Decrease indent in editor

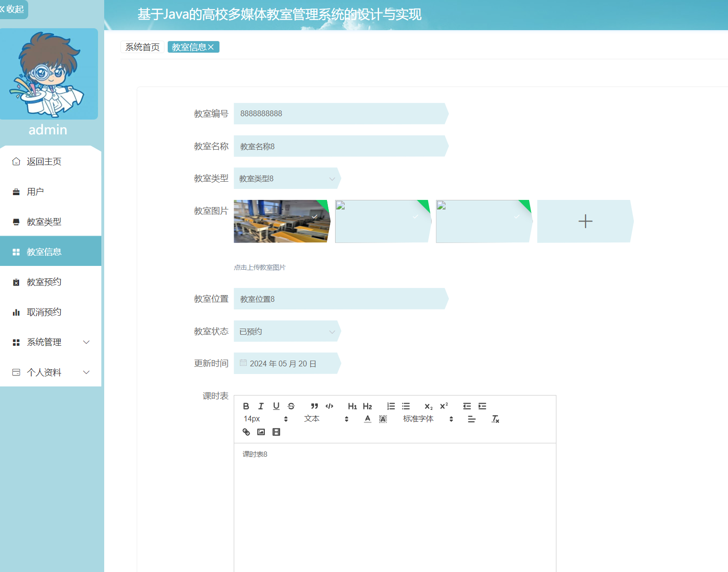467,406
